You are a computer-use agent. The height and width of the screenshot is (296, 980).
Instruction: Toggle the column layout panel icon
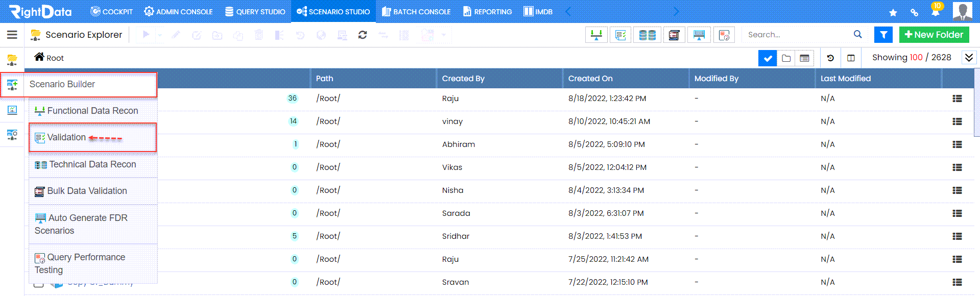click(x=851, y=58)
